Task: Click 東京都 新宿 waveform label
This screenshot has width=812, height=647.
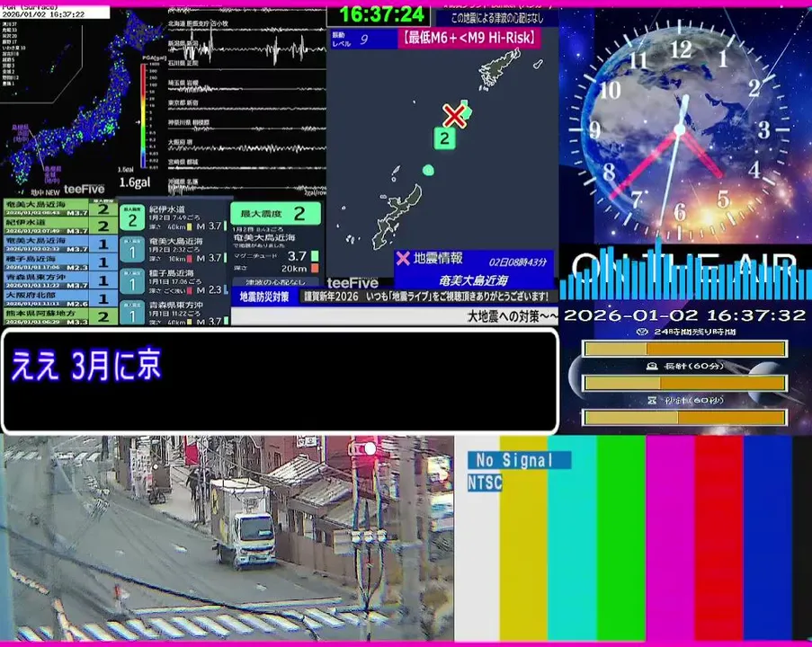Action: click(183, 102)
